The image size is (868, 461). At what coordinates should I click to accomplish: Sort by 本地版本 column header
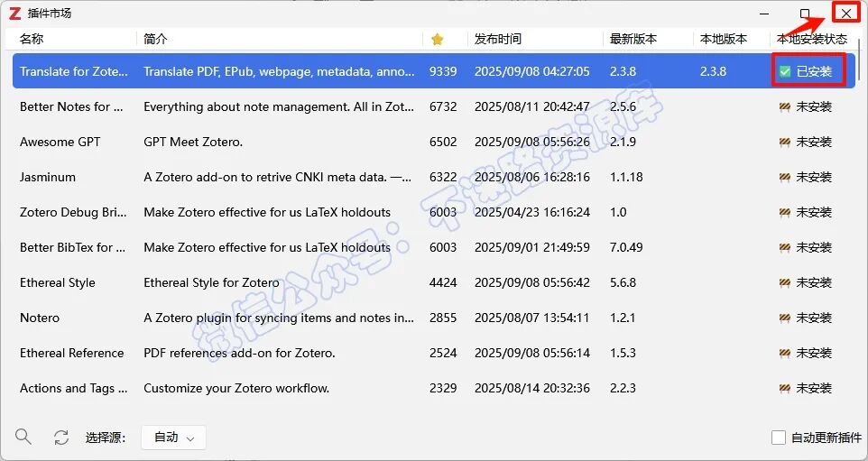(724, 39)
